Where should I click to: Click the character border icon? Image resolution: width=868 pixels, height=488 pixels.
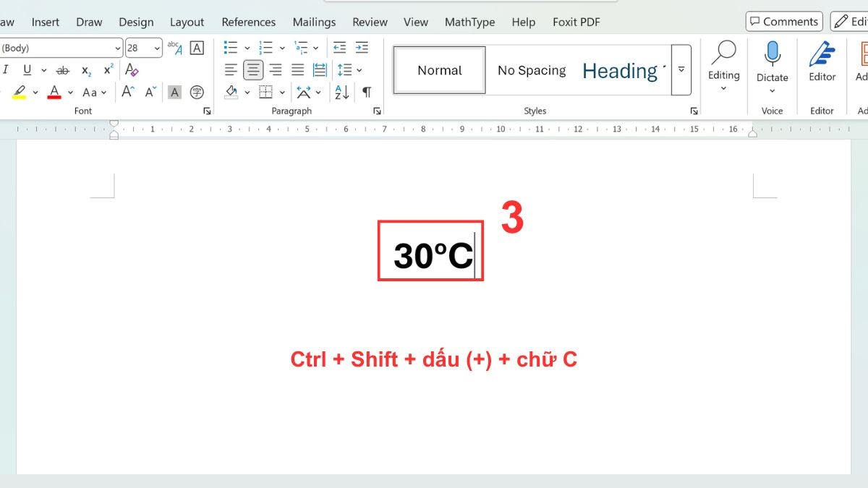pyautogui.click(x=197, y=48)
